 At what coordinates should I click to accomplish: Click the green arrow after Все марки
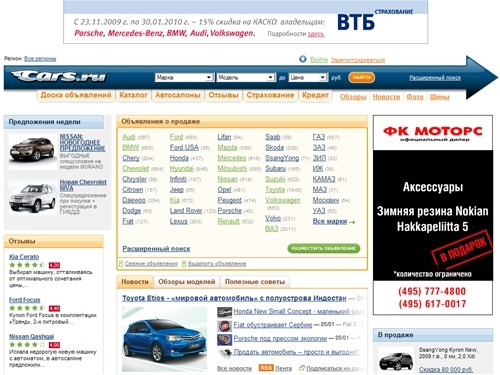tap(352, 222)
